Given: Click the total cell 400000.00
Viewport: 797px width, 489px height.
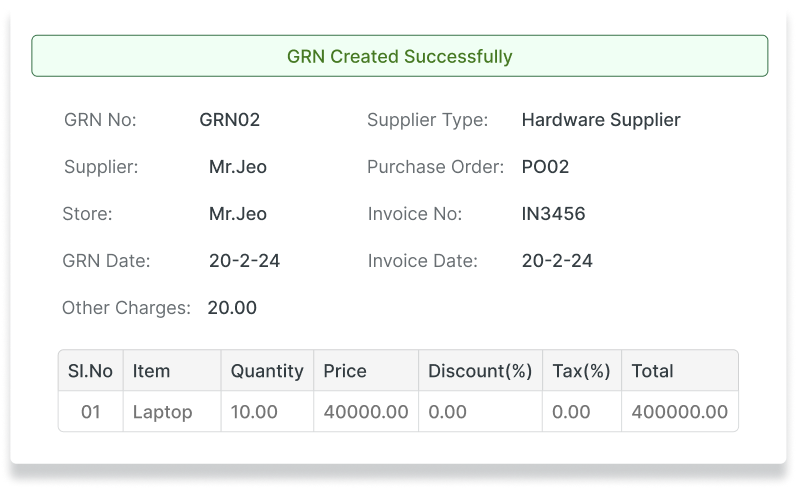Looking at the screenshot, I should tap(680, 412).
